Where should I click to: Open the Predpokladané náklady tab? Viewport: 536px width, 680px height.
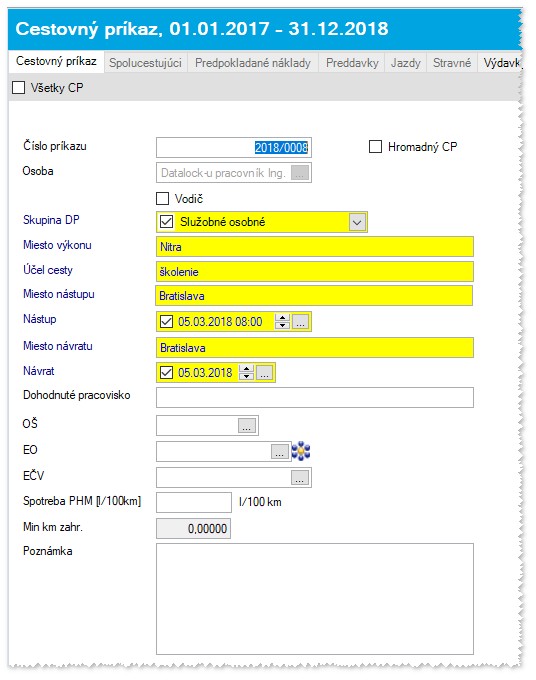pos(253,62)
